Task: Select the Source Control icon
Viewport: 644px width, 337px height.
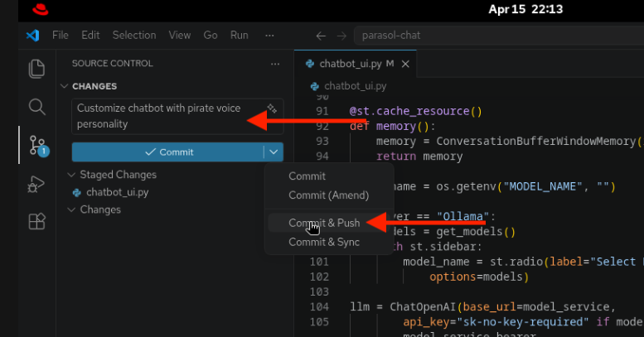Action: (x=36, y=146)
